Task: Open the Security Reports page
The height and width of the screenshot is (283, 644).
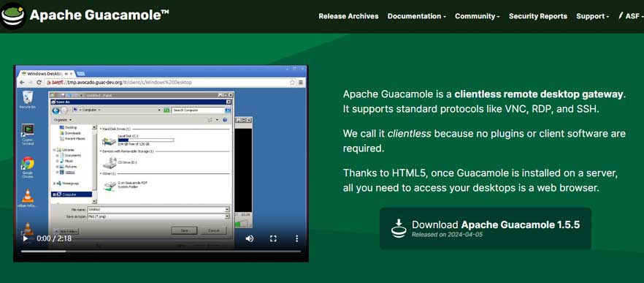Action: [x=538, y=16]
